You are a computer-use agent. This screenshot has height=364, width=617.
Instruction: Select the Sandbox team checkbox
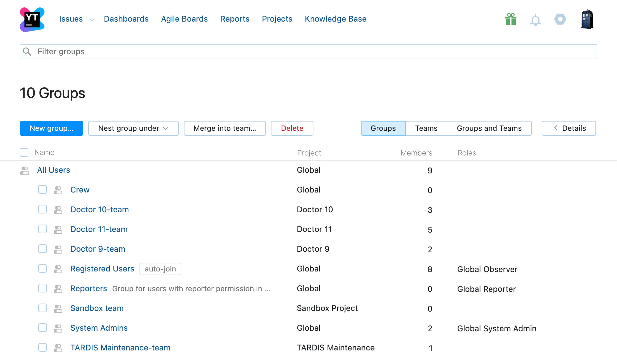point(43,308)
